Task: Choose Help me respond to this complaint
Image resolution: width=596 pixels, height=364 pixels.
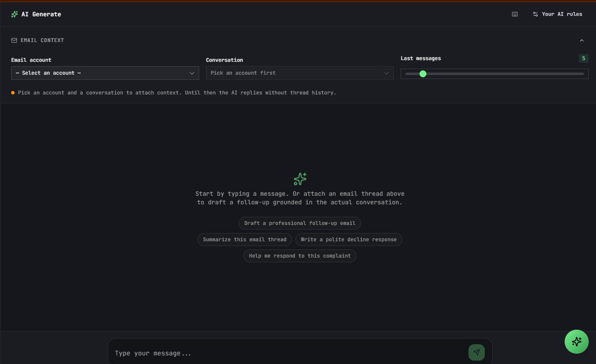Action: (300, 256)
